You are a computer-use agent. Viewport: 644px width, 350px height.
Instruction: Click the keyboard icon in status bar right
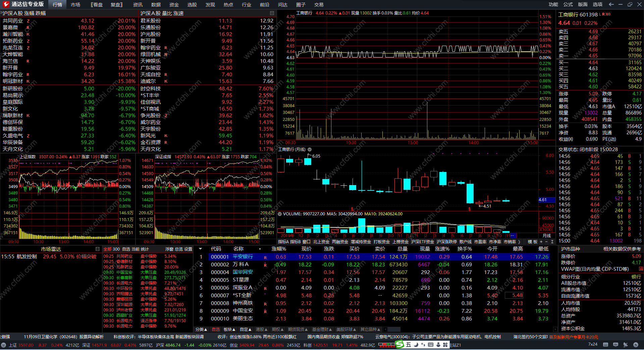click(605, 345)
